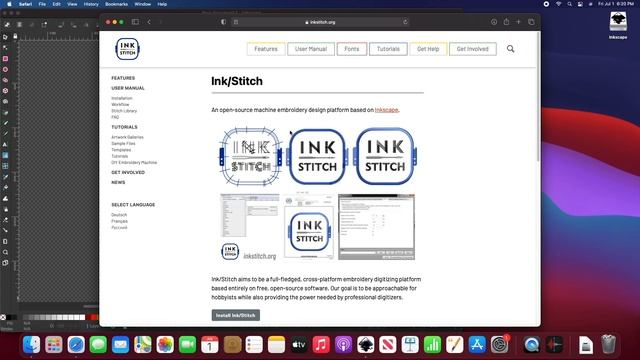Open Control Center in menu bar

tap(580, 4)
